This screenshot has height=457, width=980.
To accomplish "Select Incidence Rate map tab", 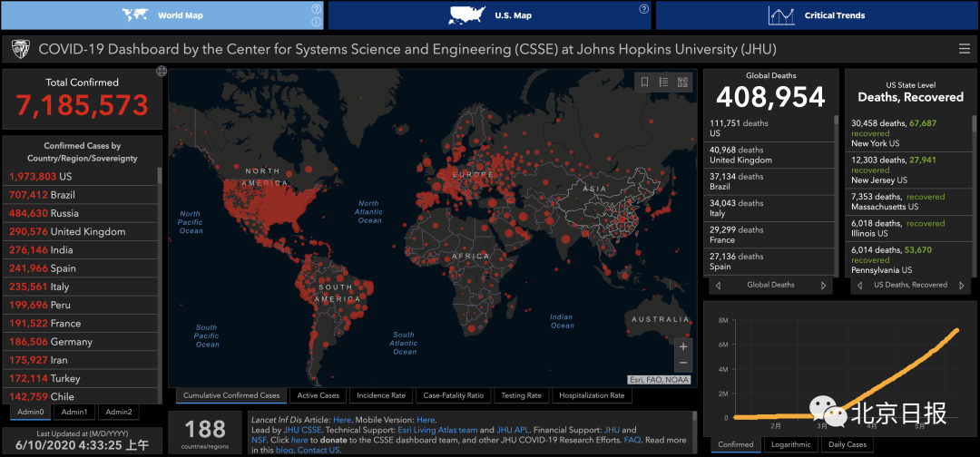I will (x=381, y=396).
